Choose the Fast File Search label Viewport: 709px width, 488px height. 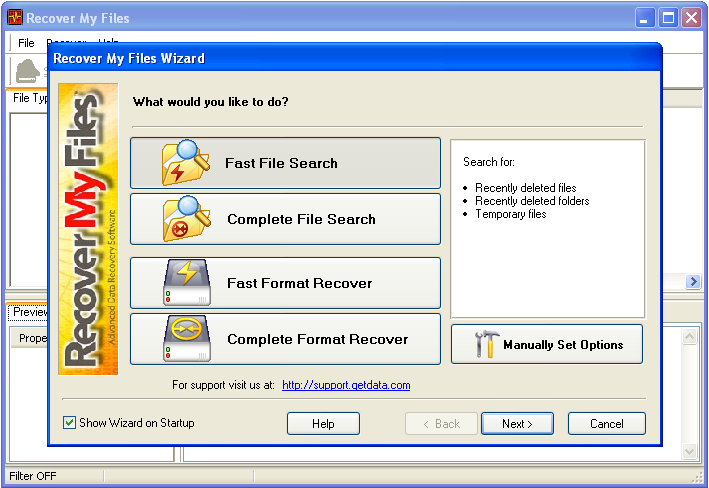tap(281, 163)
